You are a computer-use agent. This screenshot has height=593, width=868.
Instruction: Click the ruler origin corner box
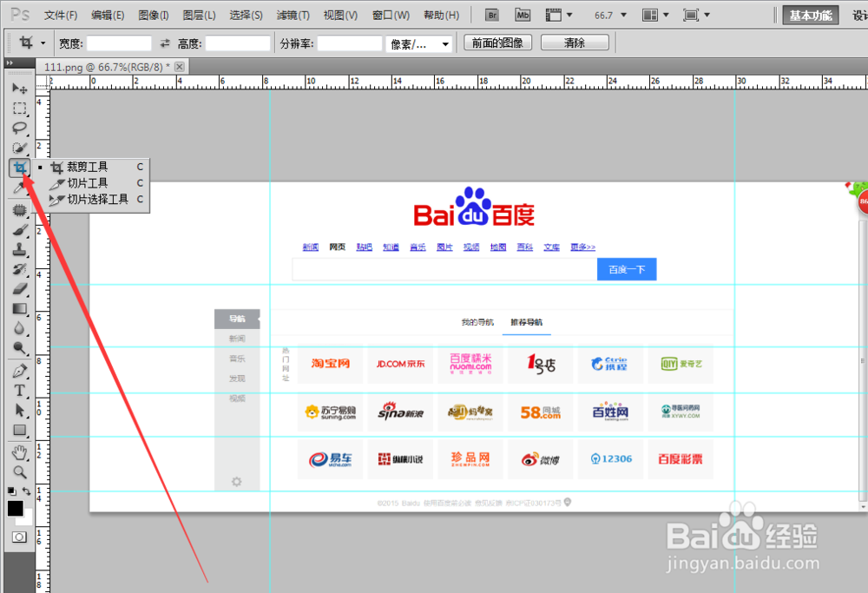pos(43,82)
